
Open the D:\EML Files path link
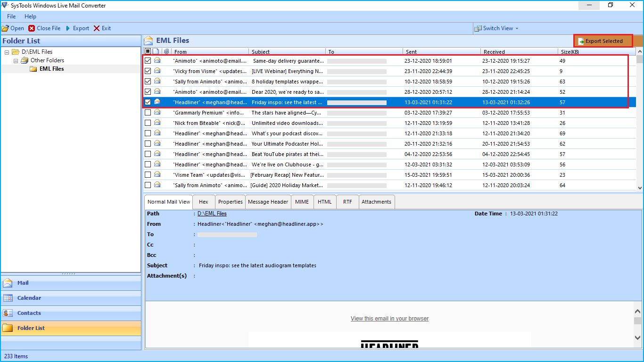[x=212, y=214]
